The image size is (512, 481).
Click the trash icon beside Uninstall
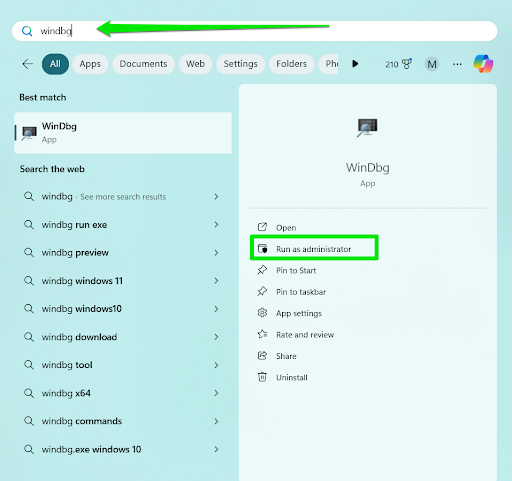tap(262, 377)
